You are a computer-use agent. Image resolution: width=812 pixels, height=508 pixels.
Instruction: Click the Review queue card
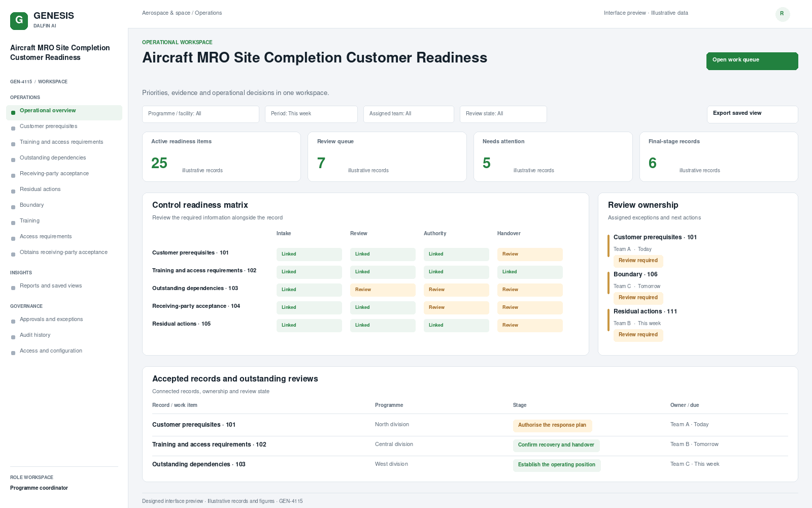[387, 156]
